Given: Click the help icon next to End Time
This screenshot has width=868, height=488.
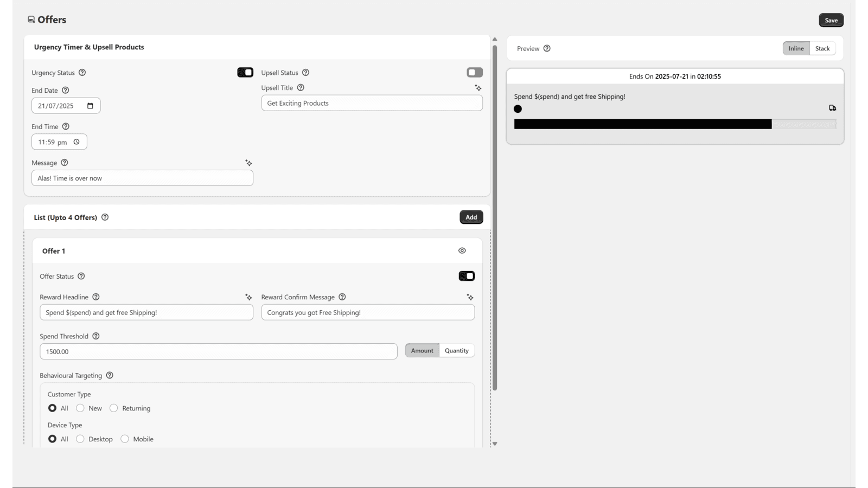Looking at the screenshot, I should pos(66,126).
